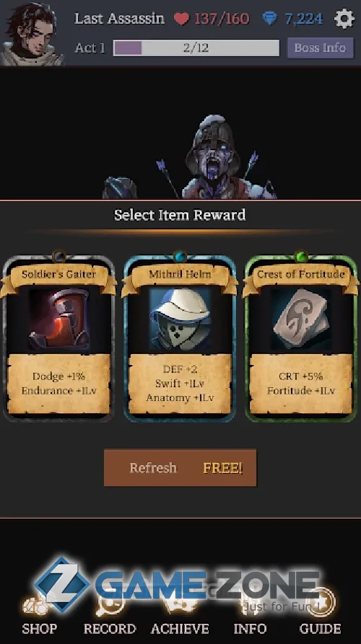Select the Crest of Fortitude rune icon
The height and width of the screenshot is (644, 361).
[x=301, y=319]
